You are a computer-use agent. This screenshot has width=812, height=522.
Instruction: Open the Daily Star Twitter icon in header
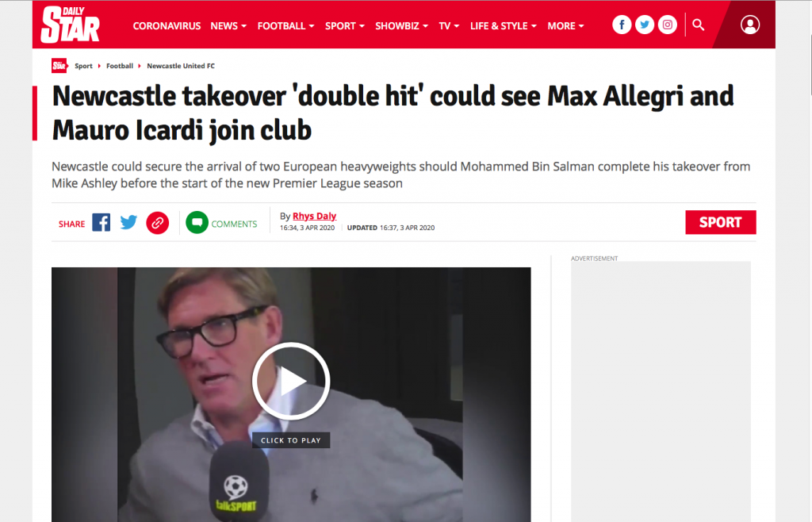click(644, 25)
